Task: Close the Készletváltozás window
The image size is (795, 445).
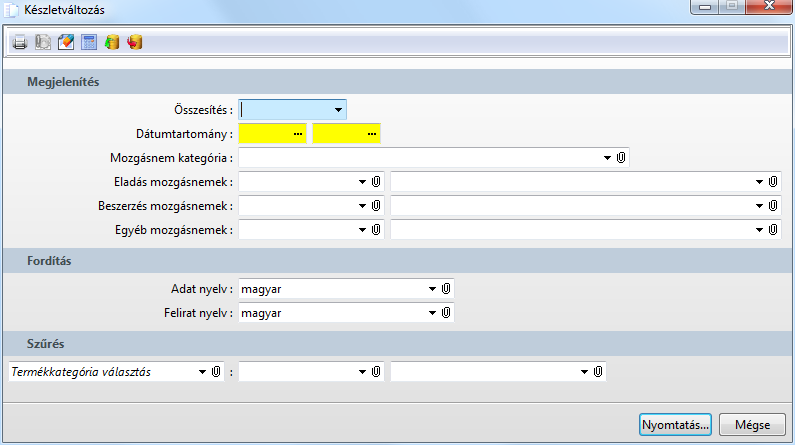Action: (x=770, y=6)
